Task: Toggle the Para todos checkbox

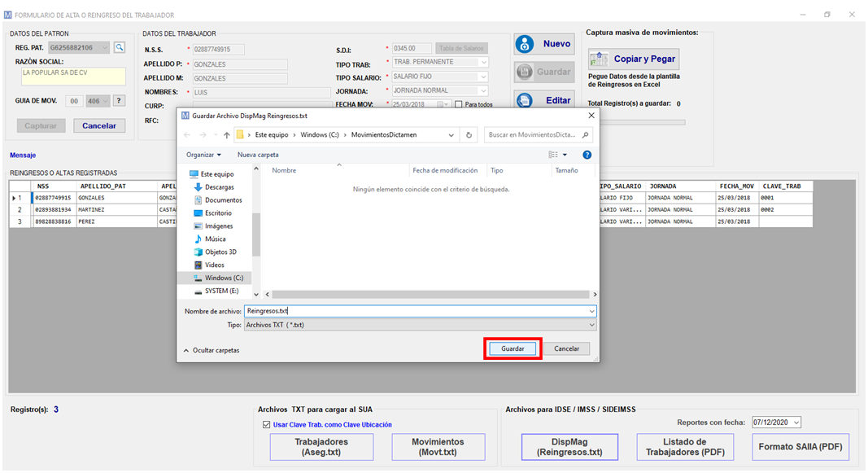Action: pyautogui.click(x=458, y=104)
